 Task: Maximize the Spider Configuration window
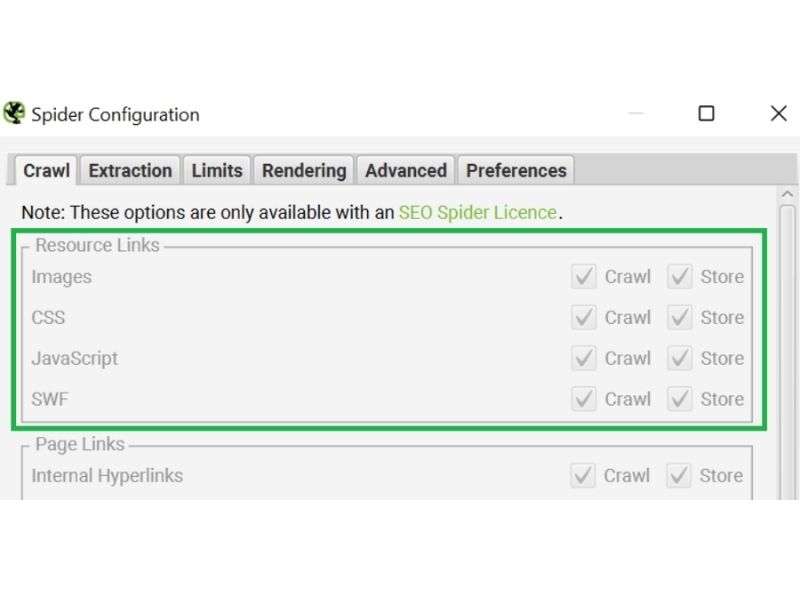click(706, 113)
